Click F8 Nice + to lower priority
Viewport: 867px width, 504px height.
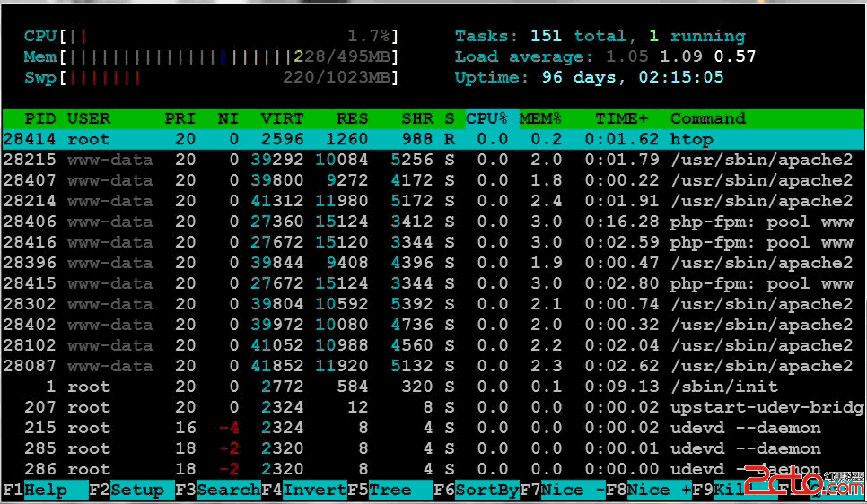(659, 490)
